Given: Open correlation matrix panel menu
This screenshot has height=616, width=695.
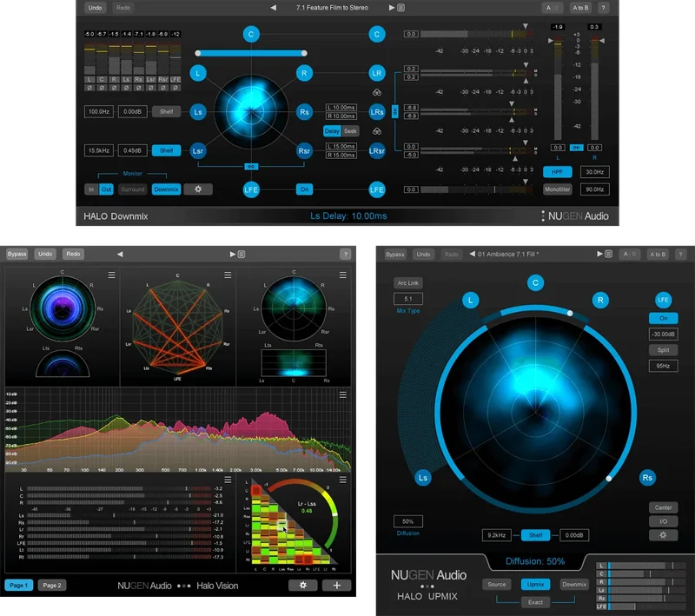Looking at the screenshot, I should tap(343, 480).
